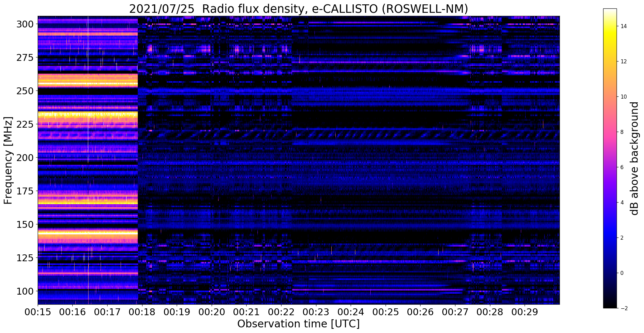The height and width of the screenshot is (333, 644).
Task: Click the 100 MHz frequency tick label
Action: [x=25, y=291]
